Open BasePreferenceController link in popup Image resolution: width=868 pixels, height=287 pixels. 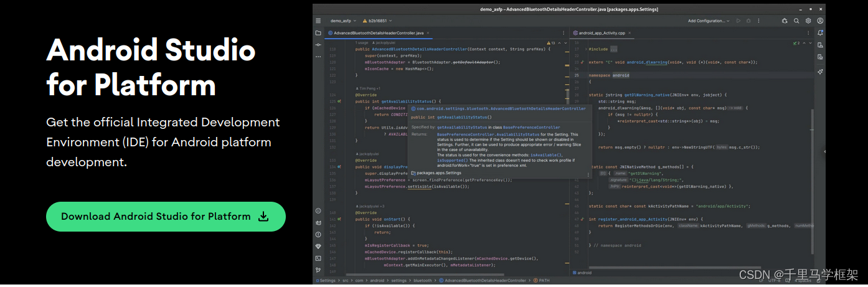(x=532, y=127)
